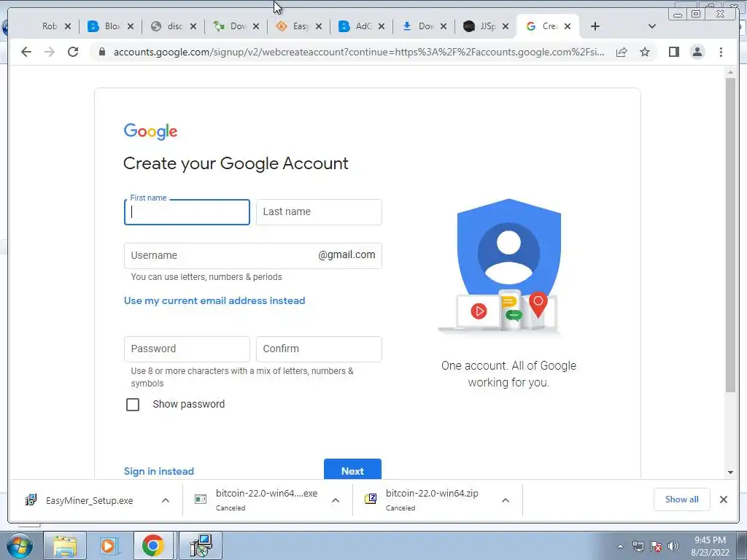Open Windows Explorer from the taskbar
Screen dimensions: 747x560
(x=65, y=545)
